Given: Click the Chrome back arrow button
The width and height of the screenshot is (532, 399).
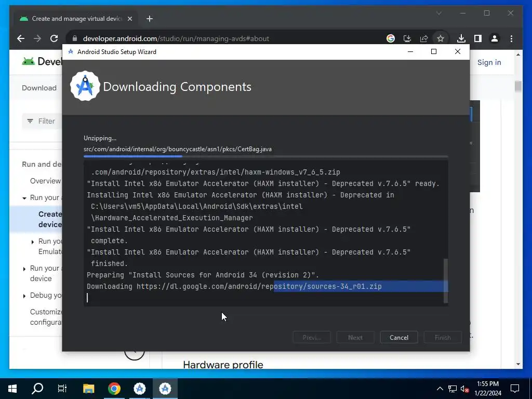Looking at the screenshot, I should pyautogui.click(x=21, y=38).
